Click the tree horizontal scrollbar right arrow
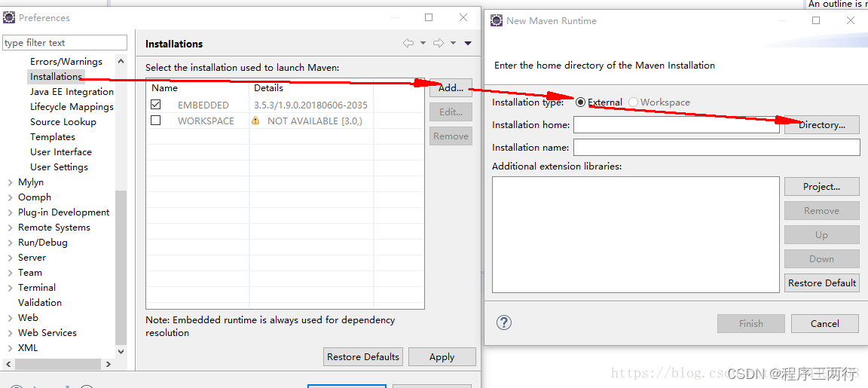The image size is (868, 388). (108, 364)
